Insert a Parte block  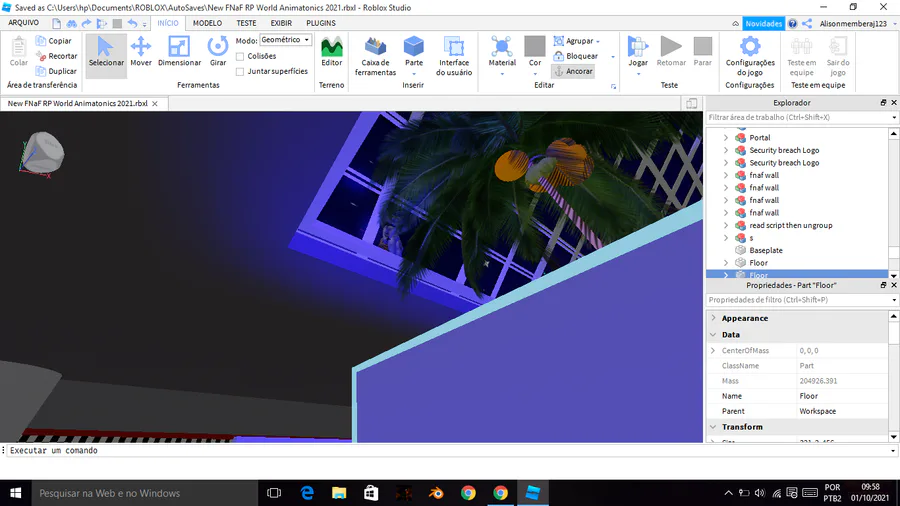(413, 56)
